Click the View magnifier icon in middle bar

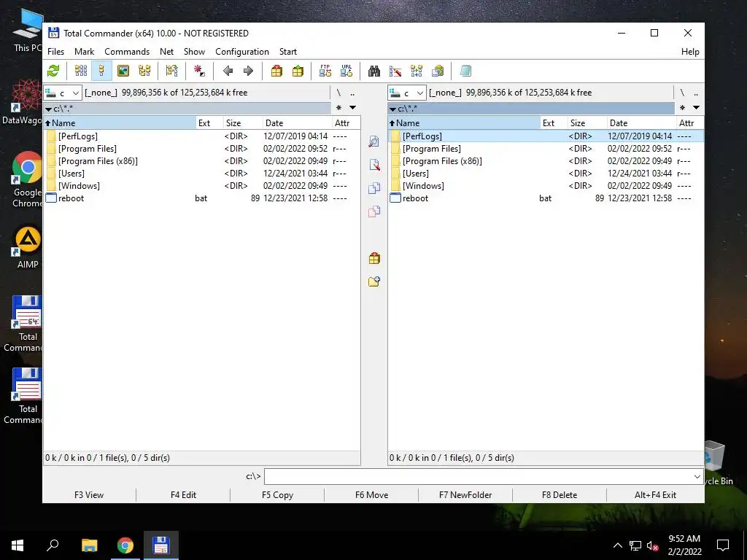[x=374, y=141]
